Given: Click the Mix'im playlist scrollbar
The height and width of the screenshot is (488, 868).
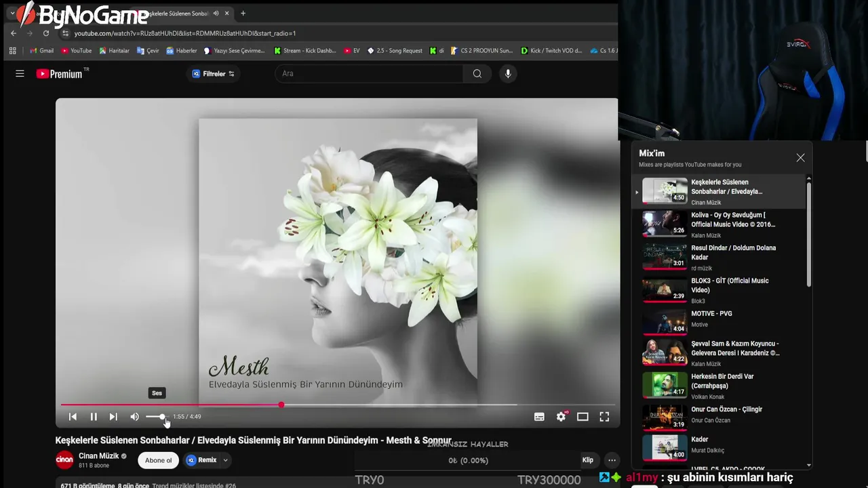Looking at the screenshot, I should [x=808, y=234].
